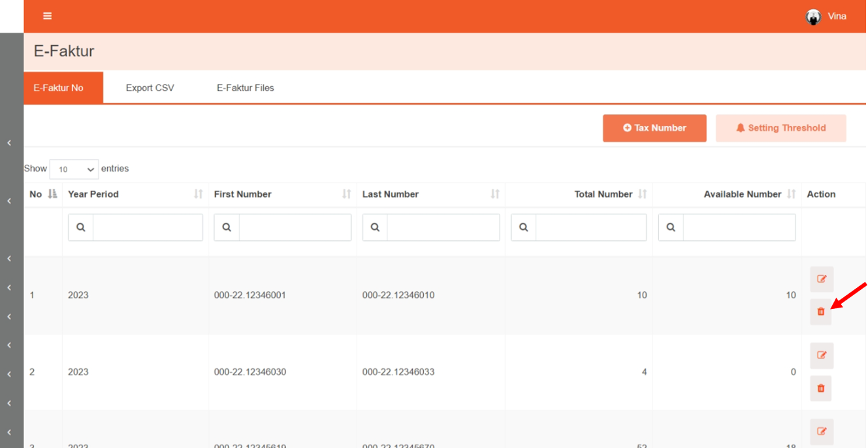Open the Show entries dropdown

pos(74,169)
